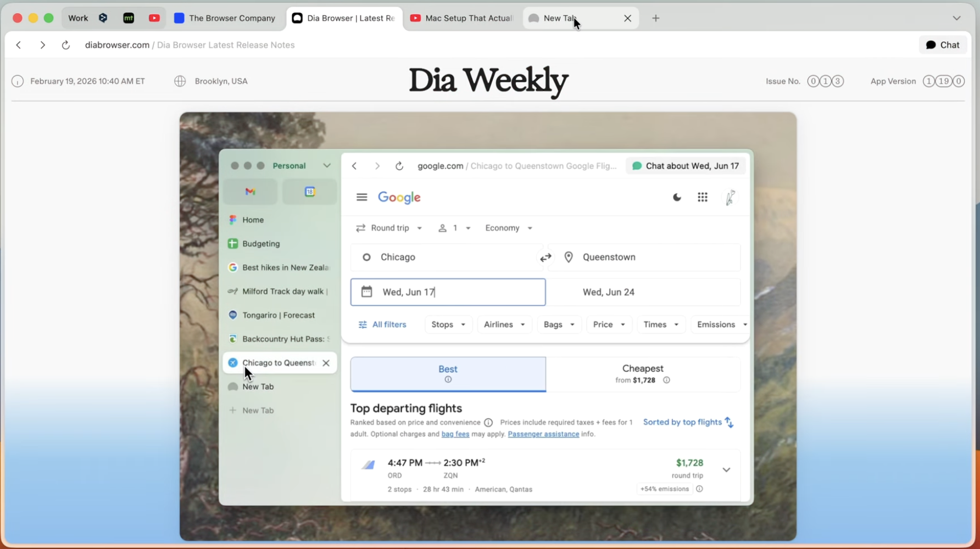Open the pinned blue hexagon tab icon
Image resolution: width=980 pixels, height=549 pixels.
103,18
